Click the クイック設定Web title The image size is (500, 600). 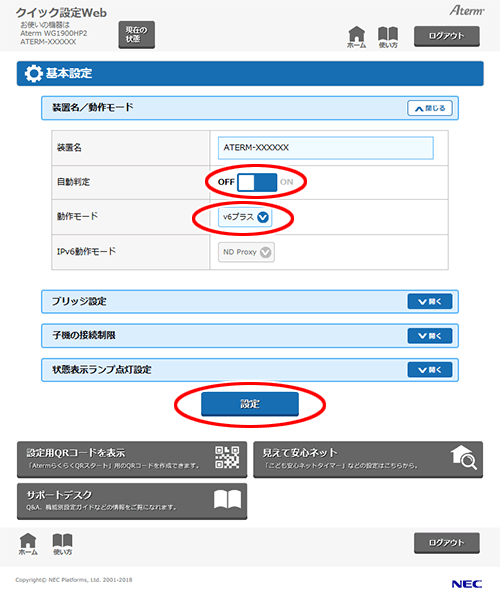[x=61, y=13]
